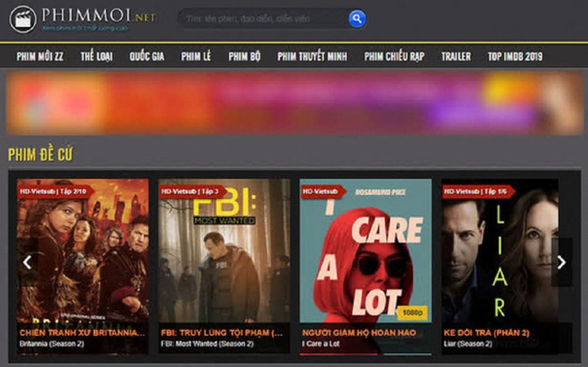Image resolution: width=588 pixels, height=367 pixels.
Task: Expand the Quốc Gia country menu
Action: point(146,57)
